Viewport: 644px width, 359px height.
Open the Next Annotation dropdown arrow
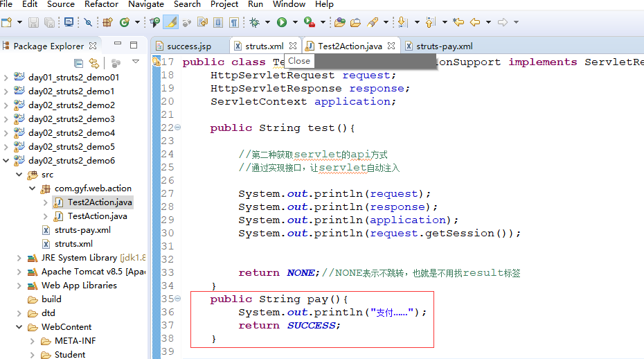point(417,22)
